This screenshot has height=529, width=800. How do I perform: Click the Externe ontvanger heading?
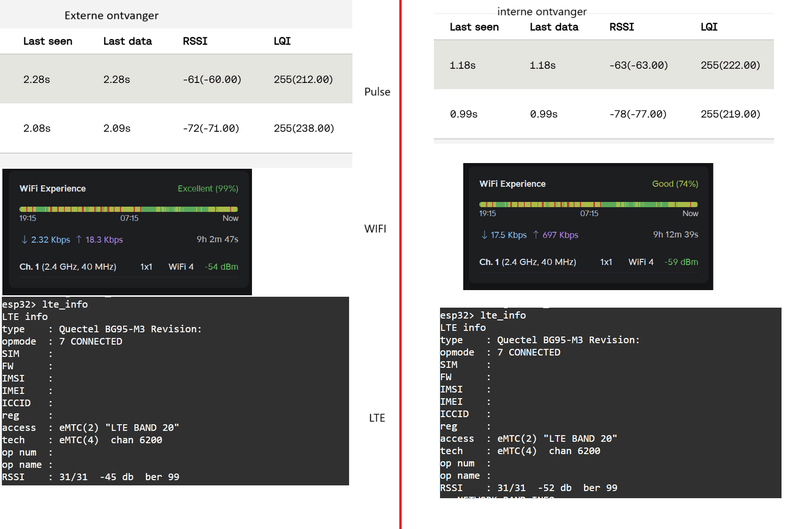pos(111,16)
